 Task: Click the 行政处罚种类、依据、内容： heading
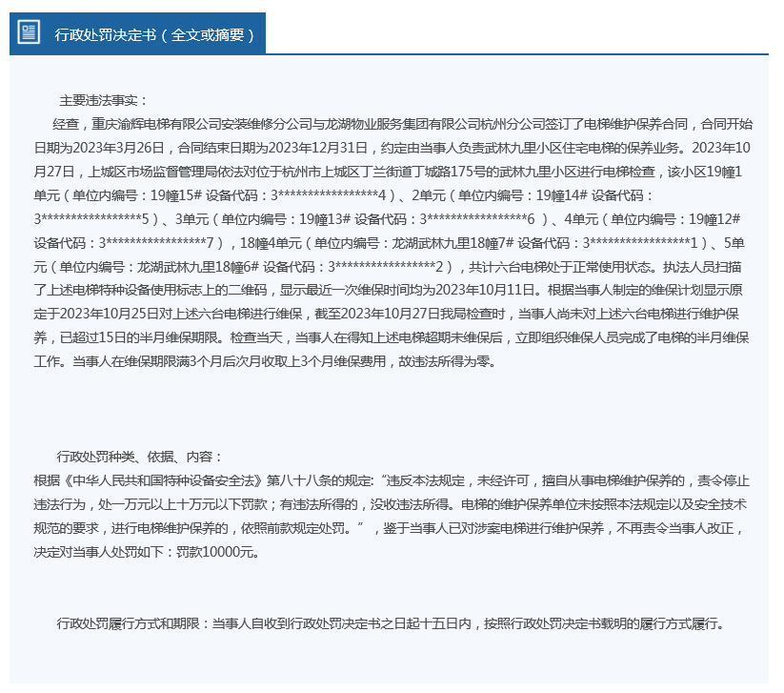click(140, 457)
